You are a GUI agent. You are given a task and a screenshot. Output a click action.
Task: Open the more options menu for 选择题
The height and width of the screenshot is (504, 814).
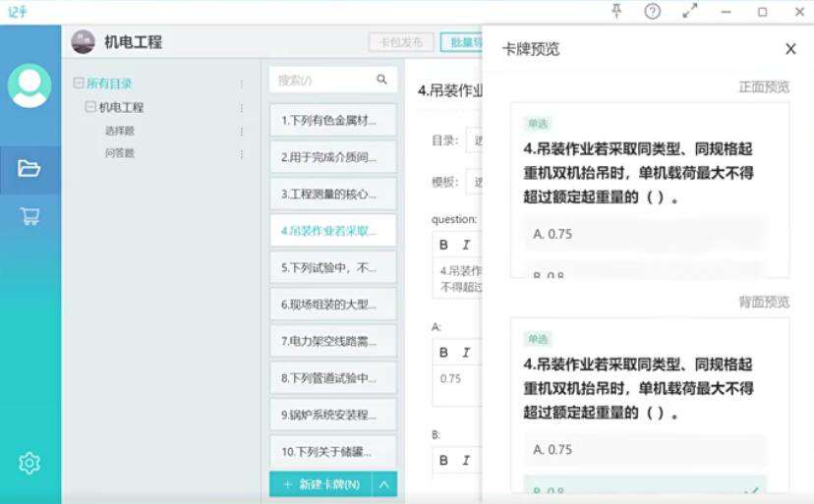[242, 131]
